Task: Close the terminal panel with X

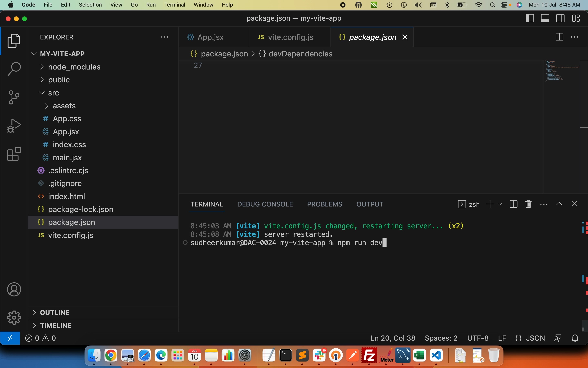Action: pyautogui.click(x=574, y=204)
